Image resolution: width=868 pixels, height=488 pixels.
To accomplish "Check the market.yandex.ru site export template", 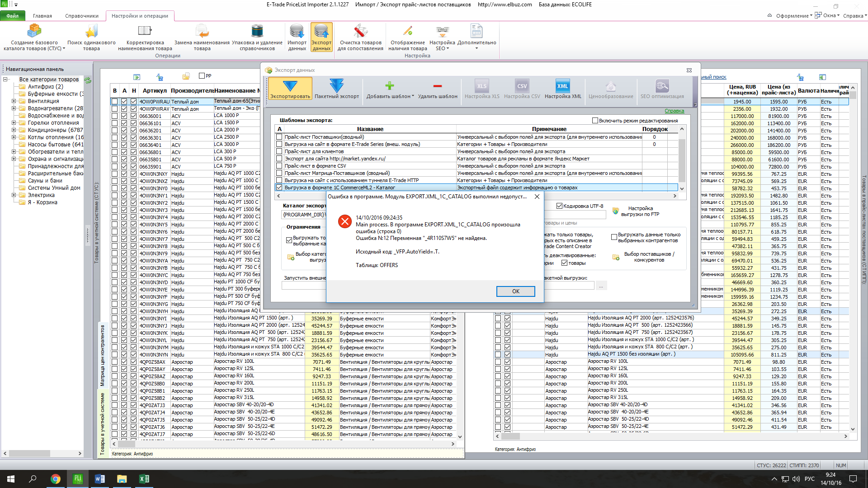I will tap(279, 159).
